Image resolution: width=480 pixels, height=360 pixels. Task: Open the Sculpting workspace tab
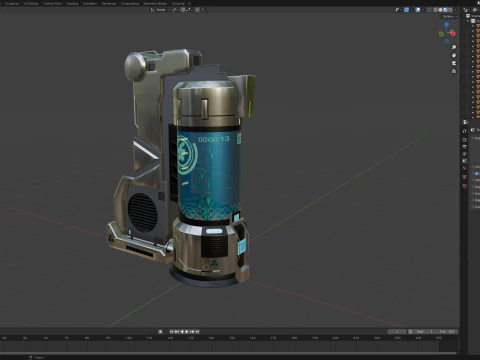(x=12, y=3)
